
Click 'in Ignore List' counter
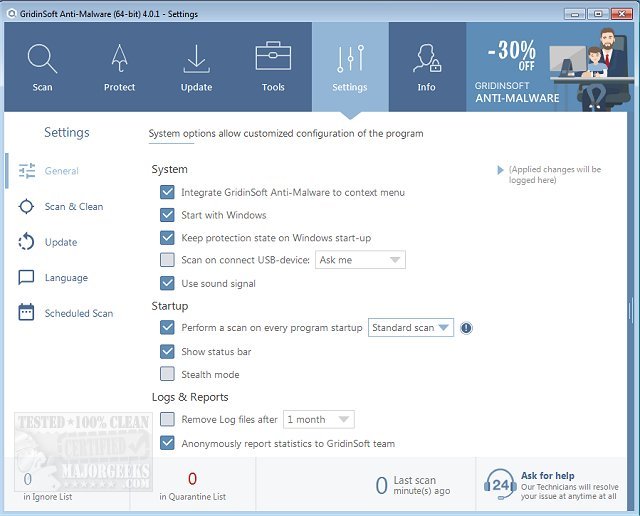point(47,487)
